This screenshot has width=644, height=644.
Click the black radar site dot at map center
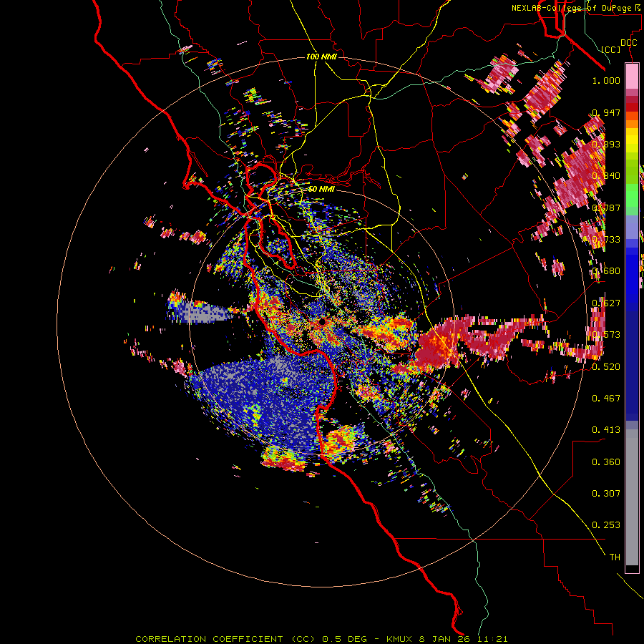322,321
